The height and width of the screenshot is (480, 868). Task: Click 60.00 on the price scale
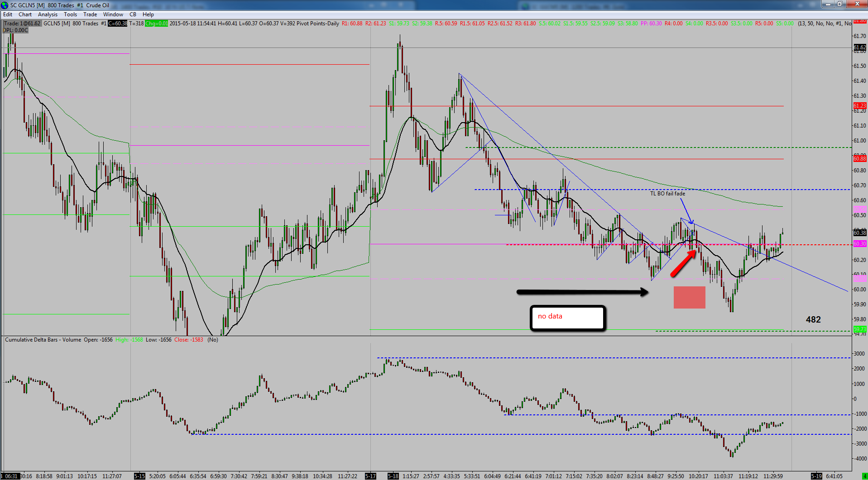click(x=860, y=290)
